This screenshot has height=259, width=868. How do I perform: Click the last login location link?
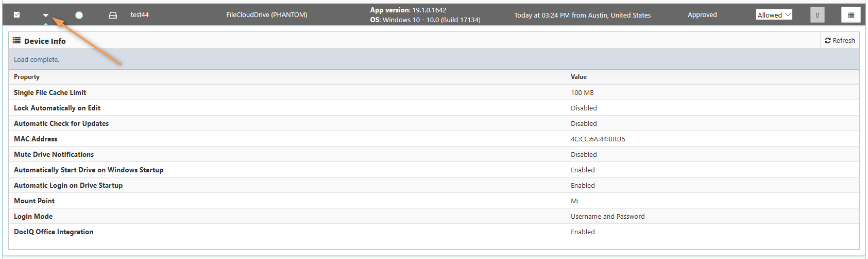coord(582,15)
